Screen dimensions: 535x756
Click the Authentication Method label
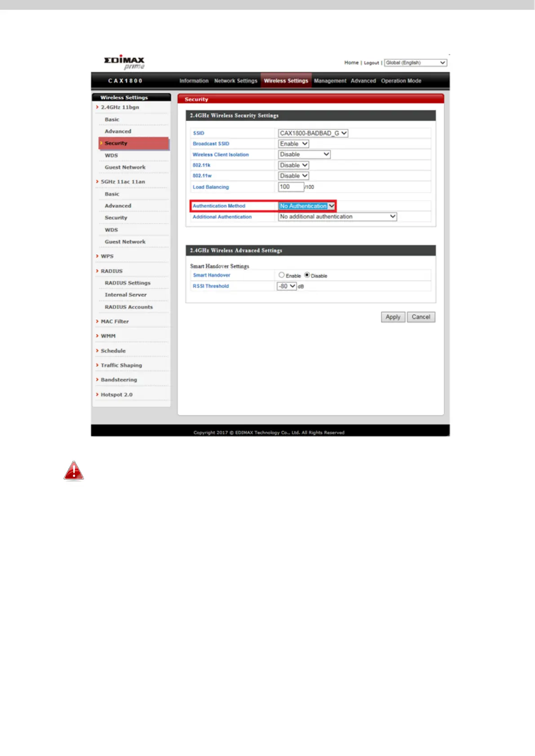tap(219, 206)
